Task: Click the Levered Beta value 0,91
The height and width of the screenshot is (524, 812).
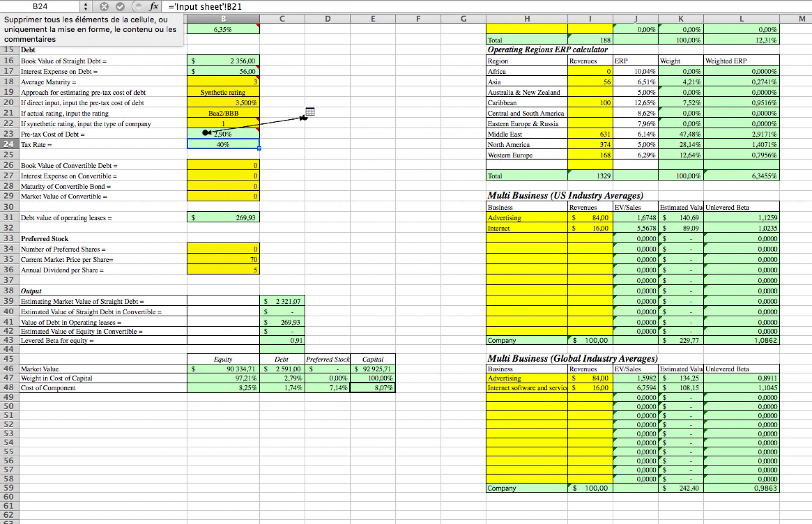Action: (282, 340)
